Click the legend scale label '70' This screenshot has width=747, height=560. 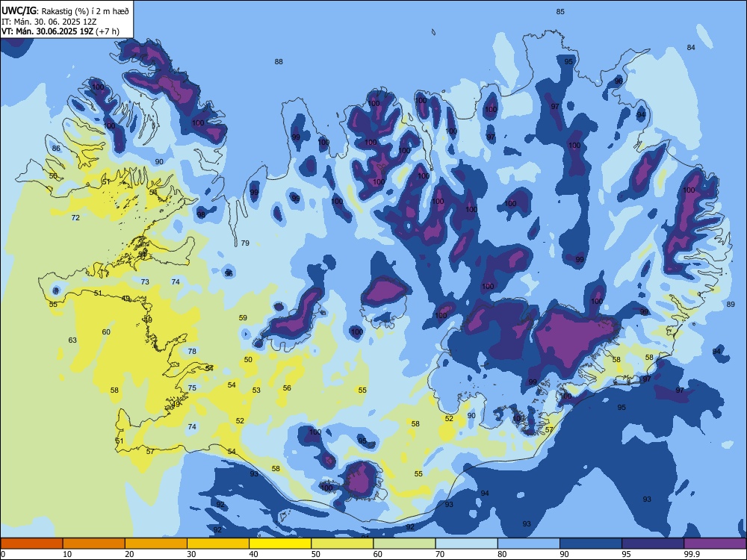(440, 554)
